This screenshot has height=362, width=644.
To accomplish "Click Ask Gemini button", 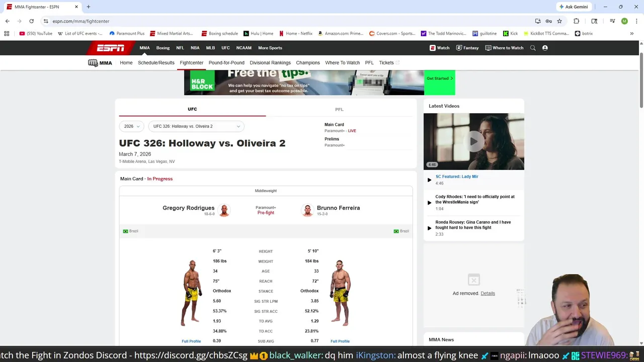I will tap(573, 7).
